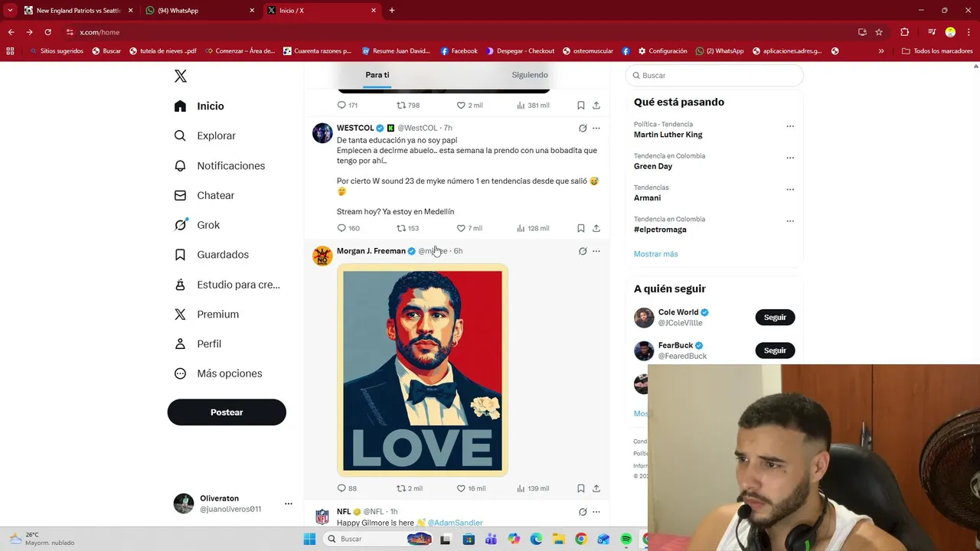View analytics of Morgan J. Freeman post
The height and width of the screenshot is (551, 980).
tap(533, 488)
